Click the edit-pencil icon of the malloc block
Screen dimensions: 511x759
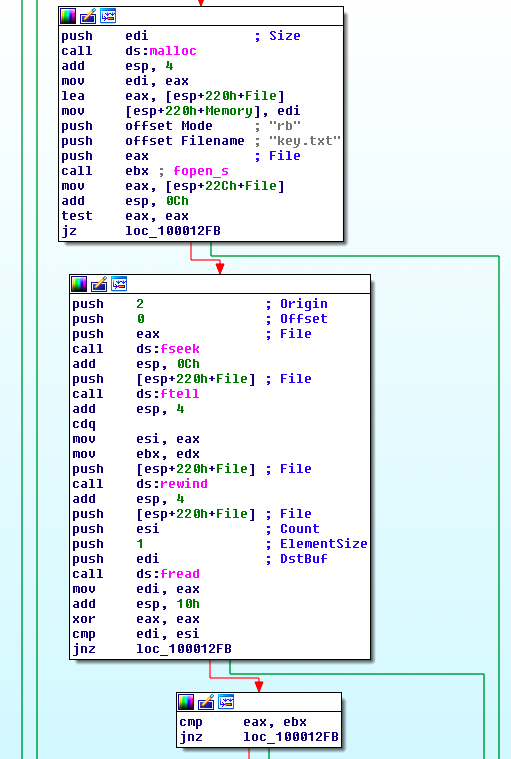point(88,16)
